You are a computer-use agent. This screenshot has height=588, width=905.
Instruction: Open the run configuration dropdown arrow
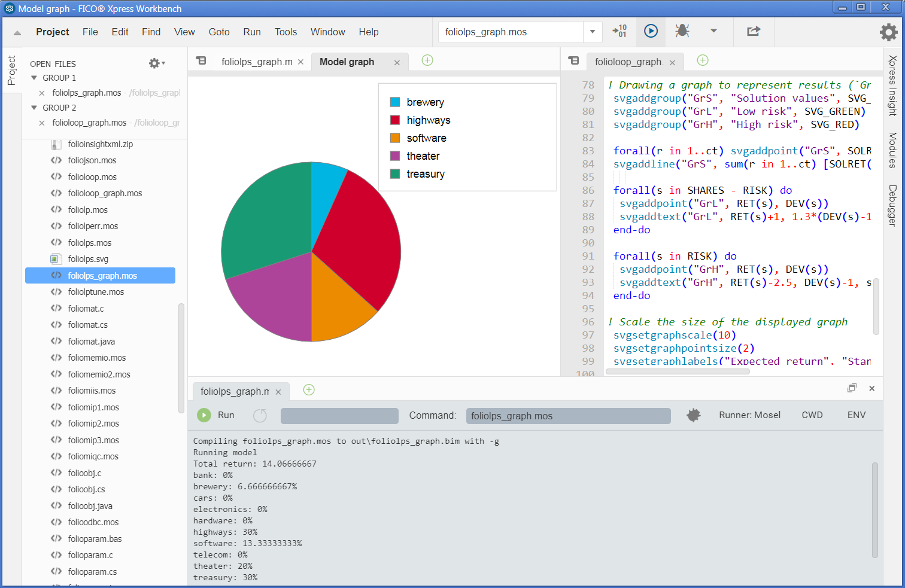(592, 32)
